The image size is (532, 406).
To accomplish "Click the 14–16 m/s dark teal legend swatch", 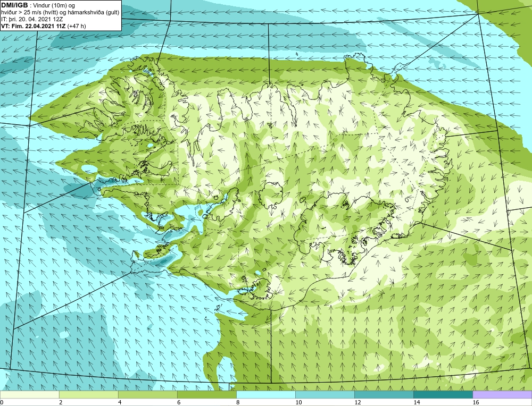I will point(443,394).
